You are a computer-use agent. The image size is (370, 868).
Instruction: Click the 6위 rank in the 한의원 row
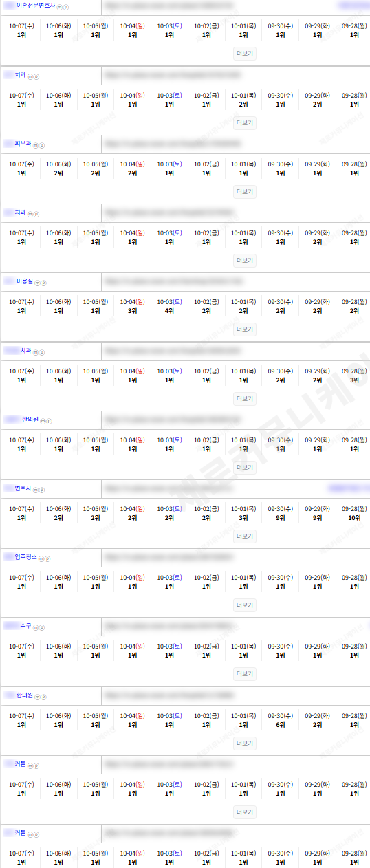coord(281,724)
